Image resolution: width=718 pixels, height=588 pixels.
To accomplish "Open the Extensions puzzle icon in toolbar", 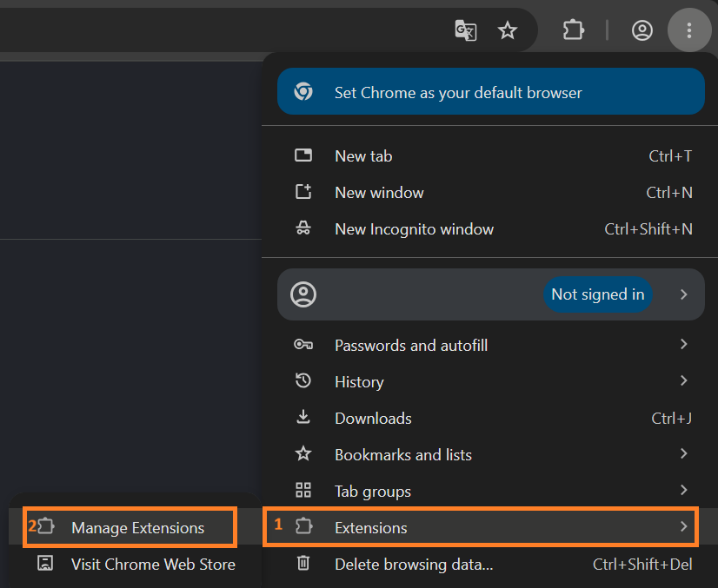I will pos(574,30).
